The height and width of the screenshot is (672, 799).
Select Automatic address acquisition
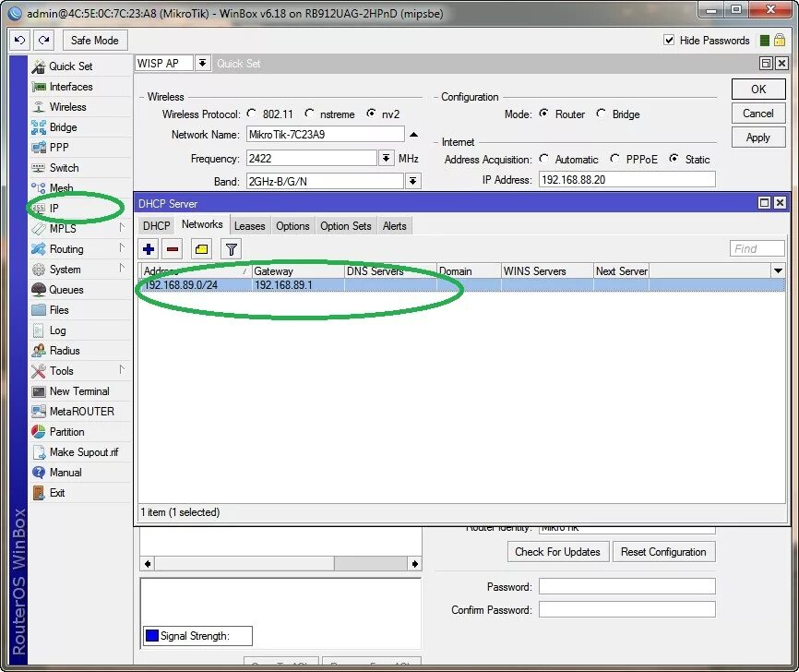coord(544,159)
